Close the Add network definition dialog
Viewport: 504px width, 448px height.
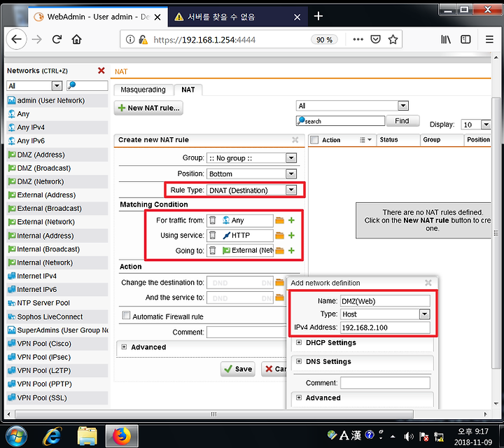pyautogui.click(x=428, y=283)
